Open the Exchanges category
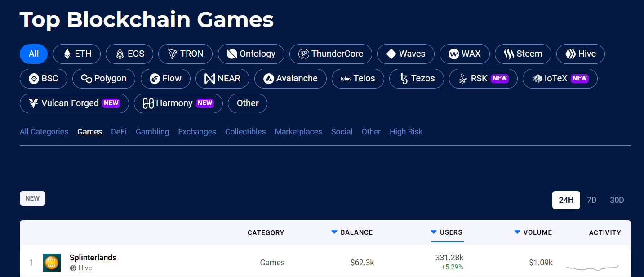This screenshot has width=644, height=277. (x=197, y=132)
